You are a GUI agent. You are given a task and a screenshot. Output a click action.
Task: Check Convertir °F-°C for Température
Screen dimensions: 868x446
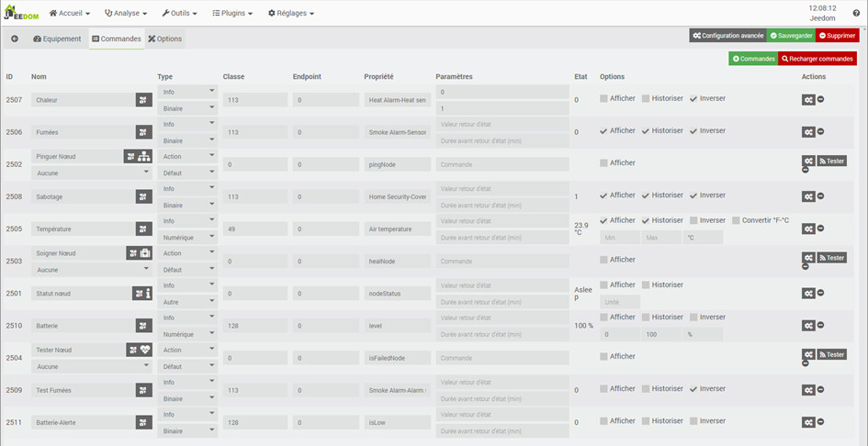pyautogui.click(x=736, y=220)
